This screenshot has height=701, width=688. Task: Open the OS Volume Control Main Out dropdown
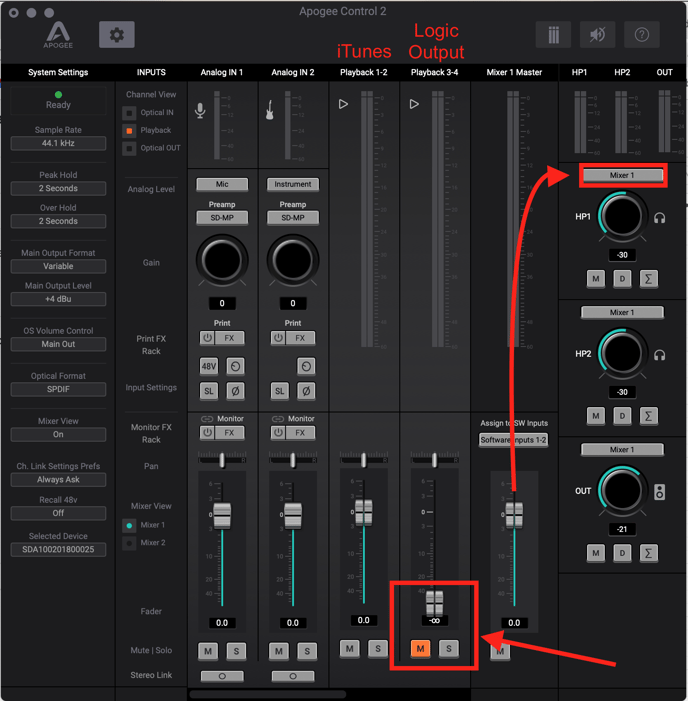58,344
